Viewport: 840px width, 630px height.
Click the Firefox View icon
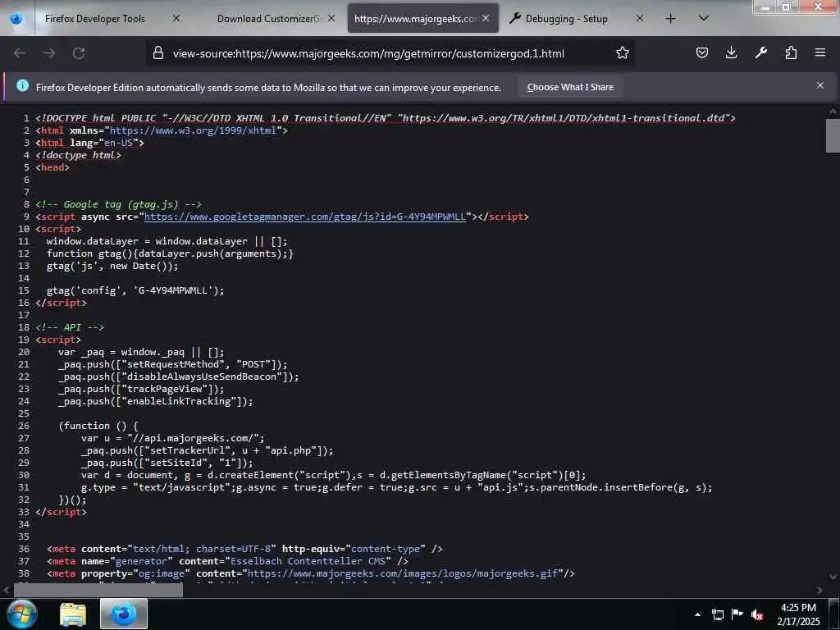[16, 19]
